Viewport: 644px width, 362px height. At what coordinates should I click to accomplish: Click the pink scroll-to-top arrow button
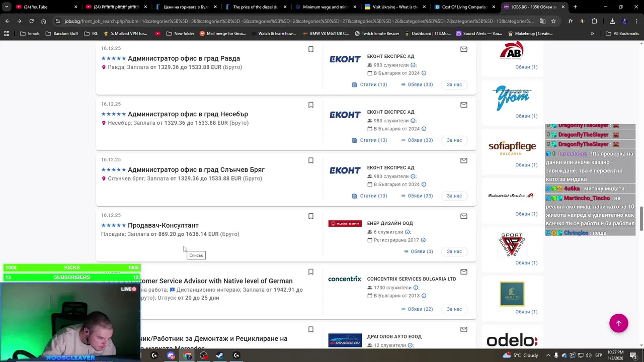[x=619, y=323]
